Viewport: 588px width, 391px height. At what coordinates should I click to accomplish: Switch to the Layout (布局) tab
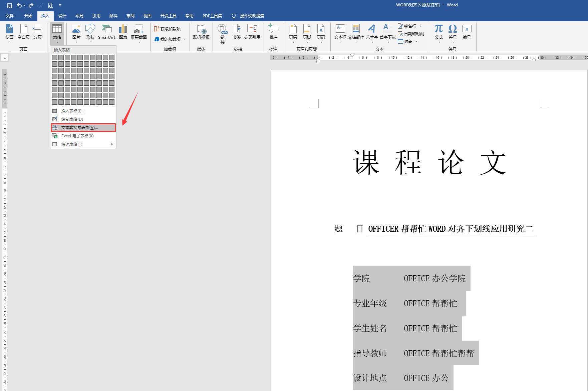[x=79, y=16]
